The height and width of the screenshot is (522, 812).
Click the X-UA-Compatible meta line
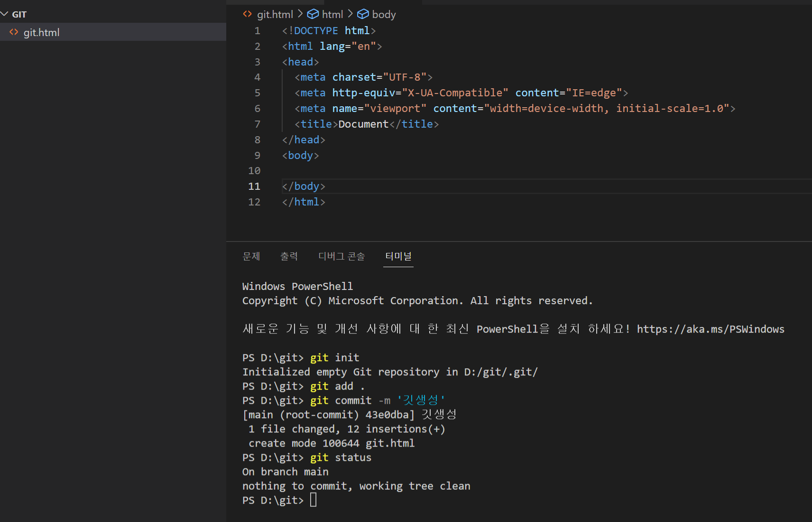point(461,93)
